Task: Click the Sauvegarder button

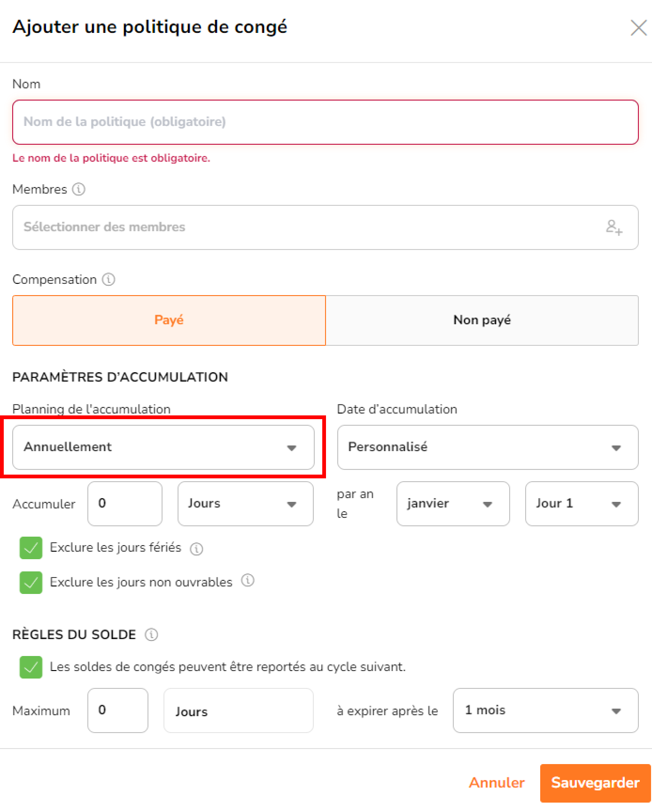Action: coord(595,783)
